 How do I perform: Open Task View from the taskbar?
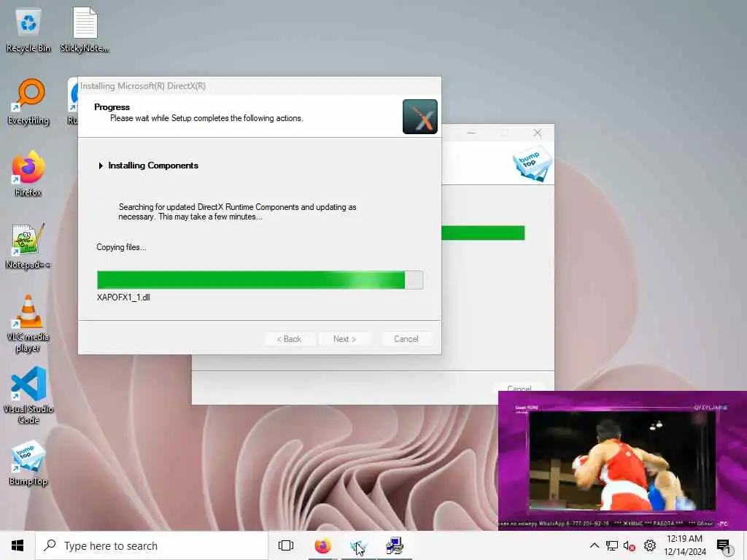tap(286, 545)
